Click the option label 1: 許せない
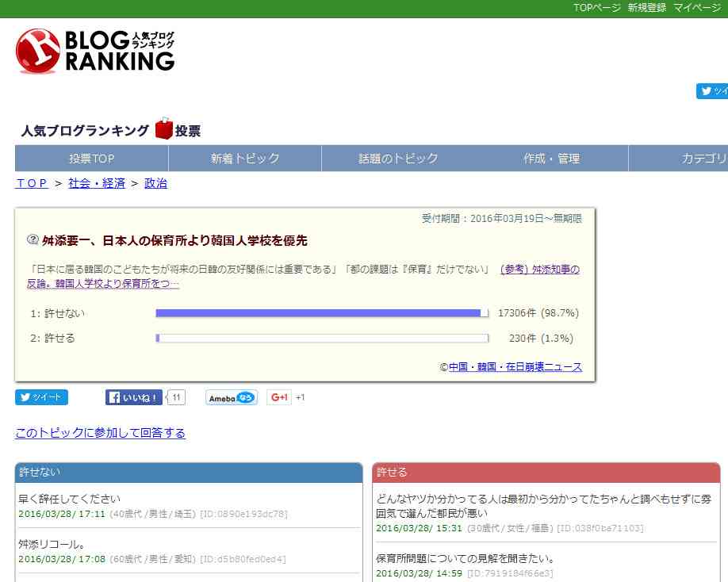This screenshot has height=582, width=728. pyautogui.click(x=58, y=314)
